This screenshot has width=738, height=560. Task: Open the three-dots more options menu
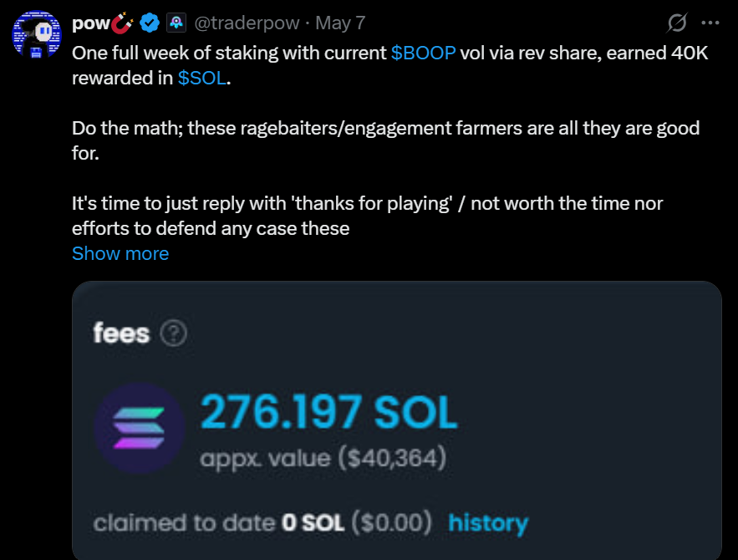click(710, 23)
